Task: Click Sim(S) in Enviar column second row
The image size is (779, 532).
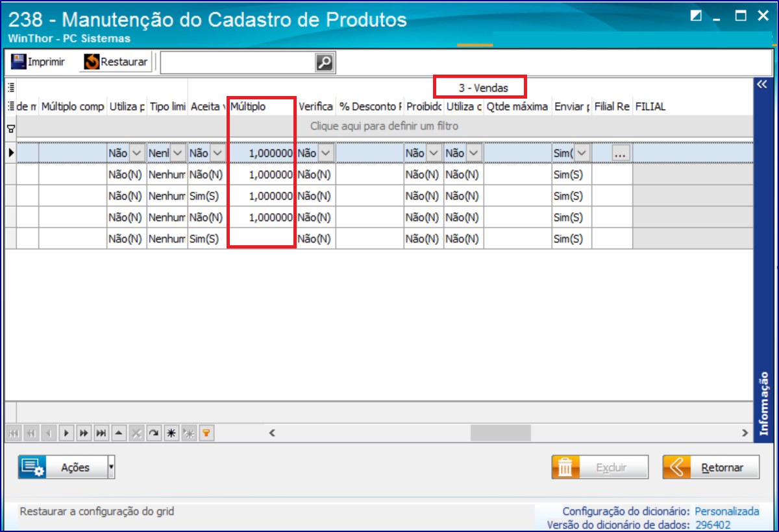Action: point(571,175)
